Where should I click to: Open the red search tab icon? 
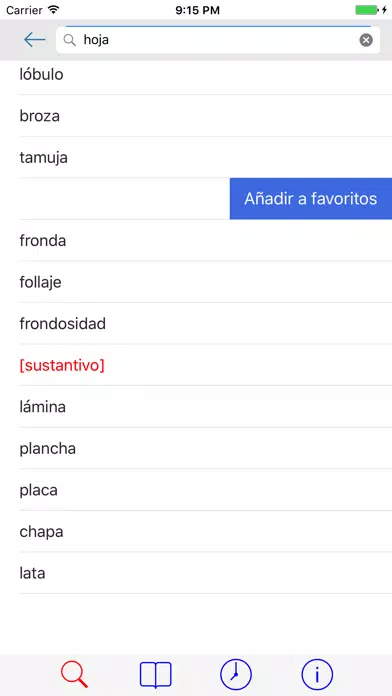pos(74,675)
